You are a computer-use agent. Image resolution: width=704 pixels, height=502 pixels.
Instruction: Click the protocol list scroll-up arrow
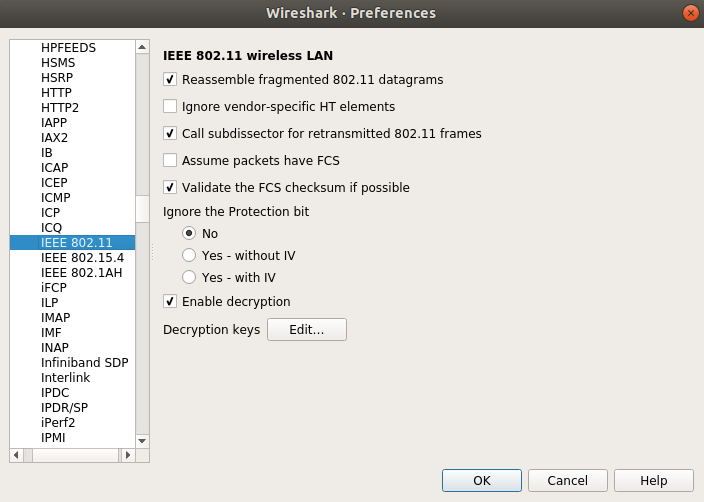tap(142, 47)
